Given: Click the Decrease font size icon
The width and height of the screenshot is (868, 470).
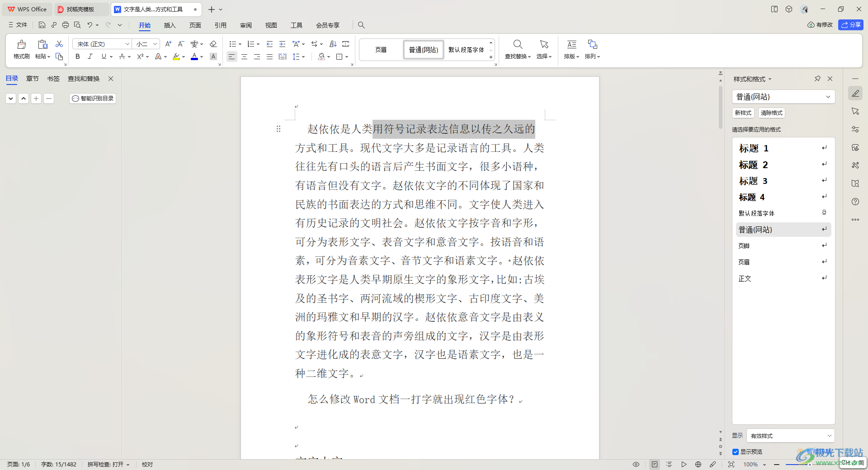Looking at the screenshot, I should click(181, 44).
